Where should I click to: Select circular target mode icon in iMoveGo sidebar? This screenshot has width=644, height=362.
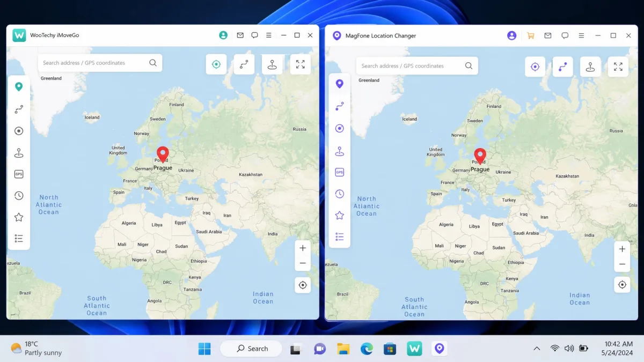coord(19,131)
